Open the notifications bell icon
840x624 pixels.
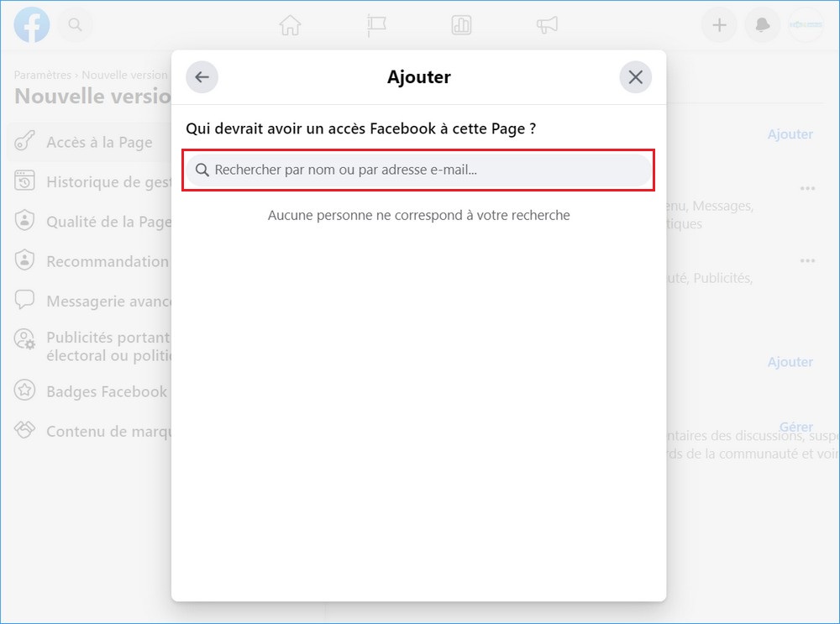point(762,24)
